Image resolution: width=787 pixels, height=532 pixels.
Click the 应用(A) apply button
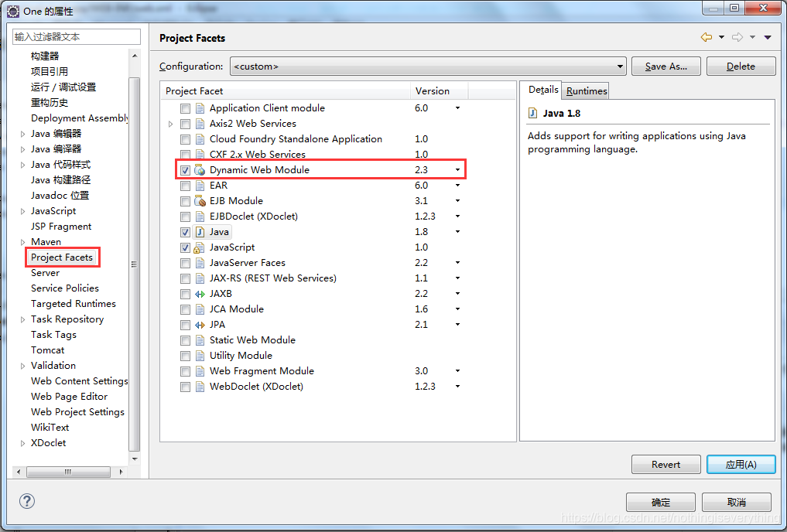tap(741, 464)
